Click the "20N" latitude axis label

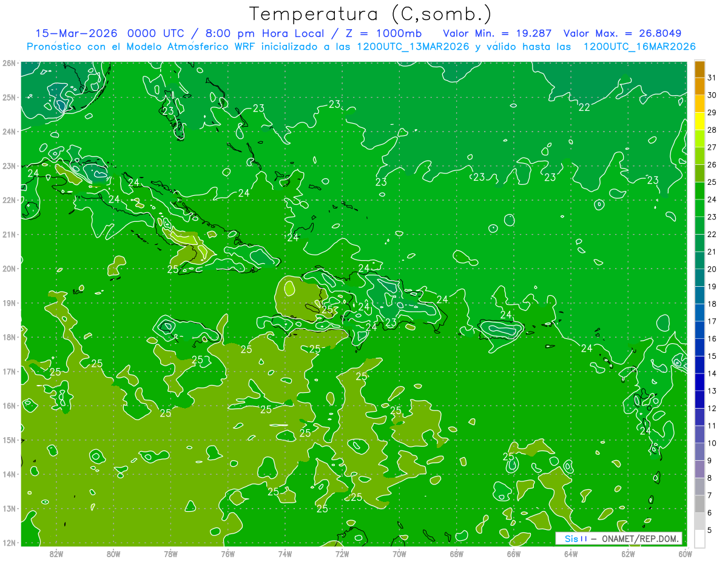9,269
